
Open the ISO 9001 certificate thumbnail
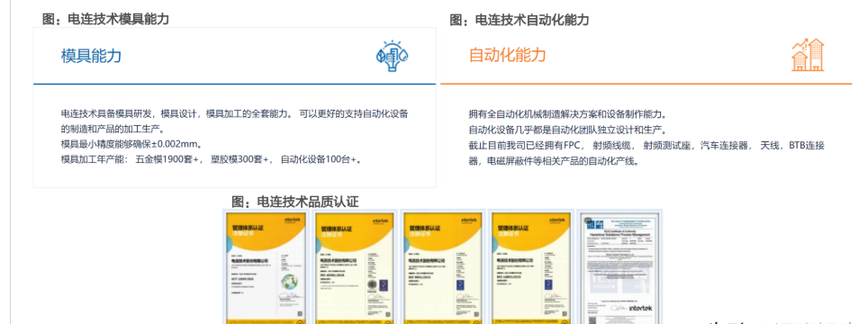(x=443, y=267)
